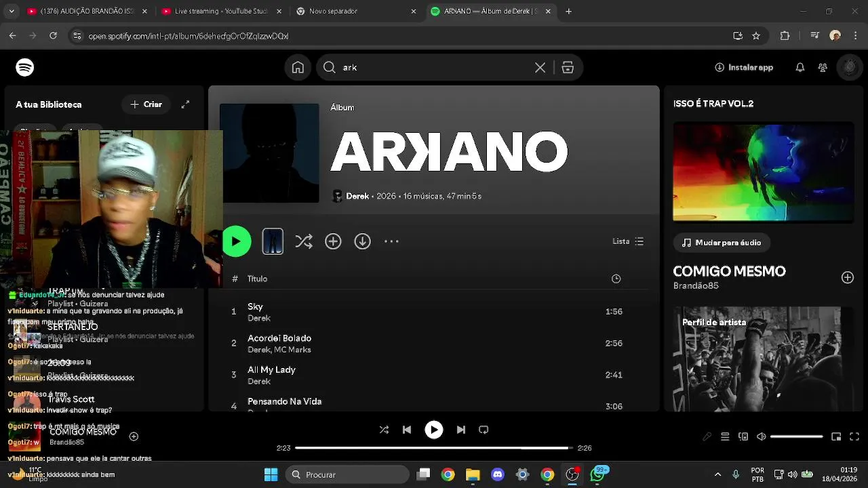
Task: Open the miniplayer icon
Action: [x=836, y=436]
